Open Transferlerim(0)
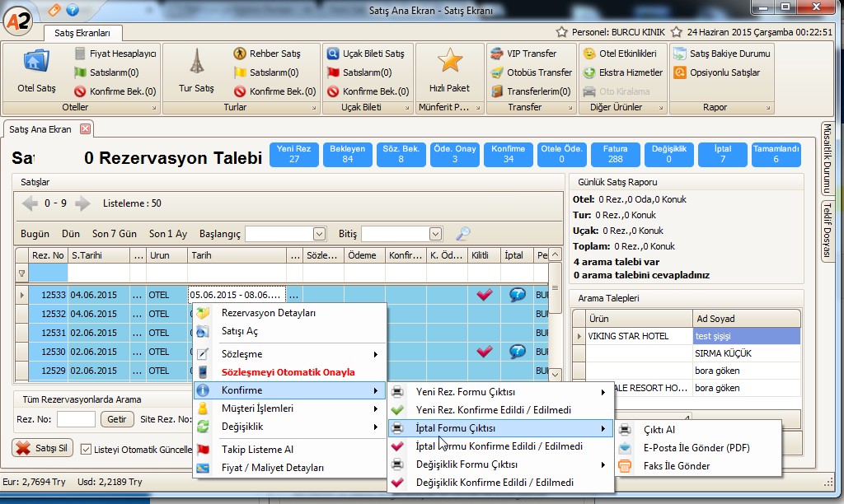Image resolution: width=844 pixels, height=504 pixels. pos(531,91)
